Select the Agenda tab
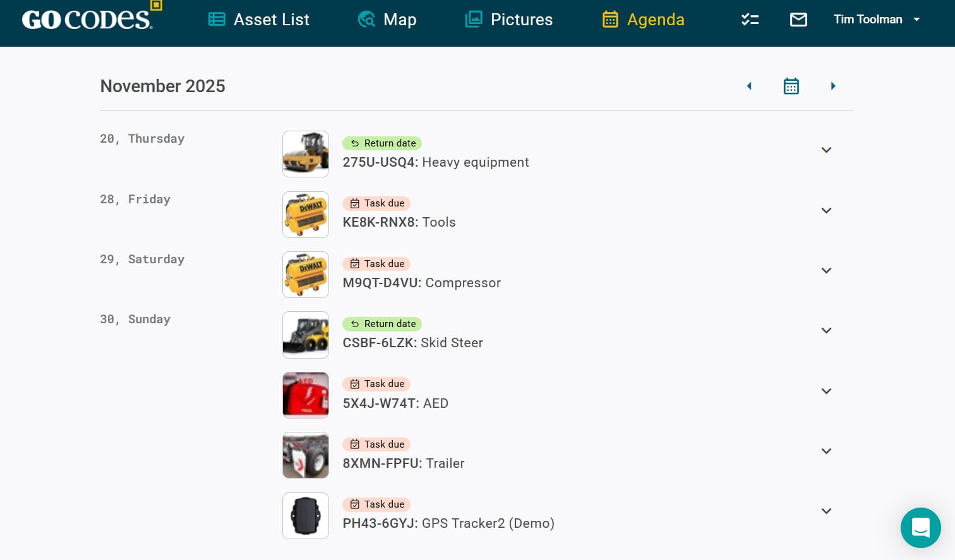 click(643, 20)
